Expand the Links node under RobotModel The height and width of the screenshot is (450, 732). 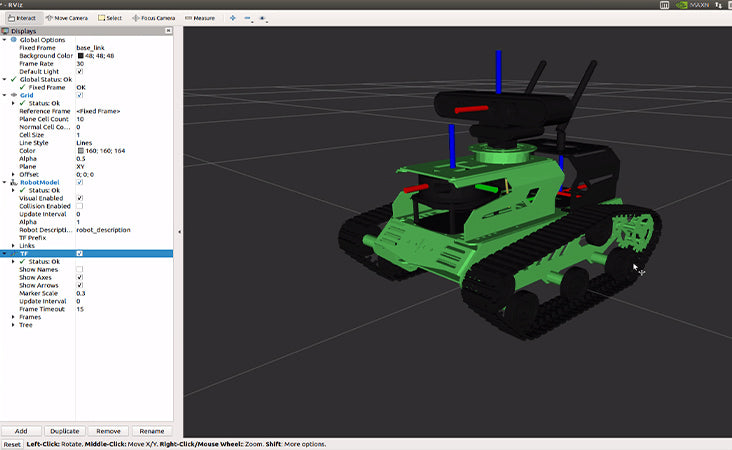tap(14, 245)
